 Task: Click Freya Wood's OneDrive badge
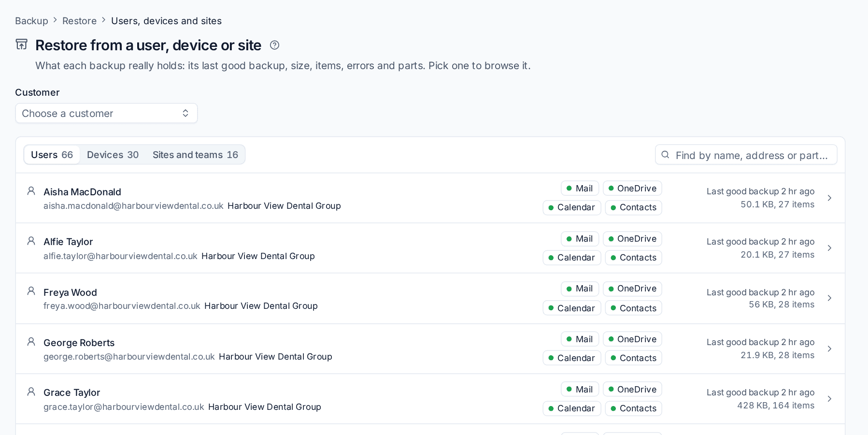(x=632, y=289)
